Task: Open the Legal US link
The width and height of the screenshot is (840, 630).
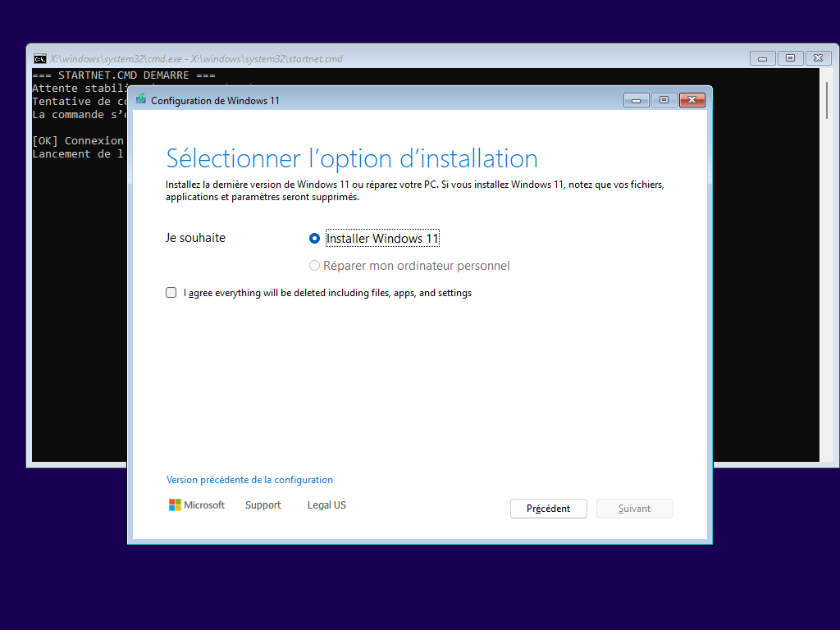Action: click(326, 505)
